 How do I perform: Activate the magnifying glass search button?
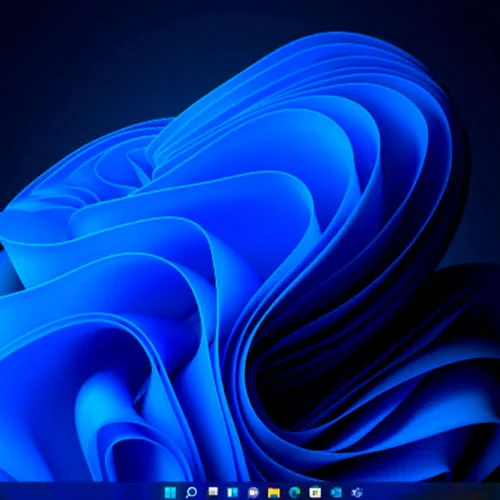click(191, 492)
